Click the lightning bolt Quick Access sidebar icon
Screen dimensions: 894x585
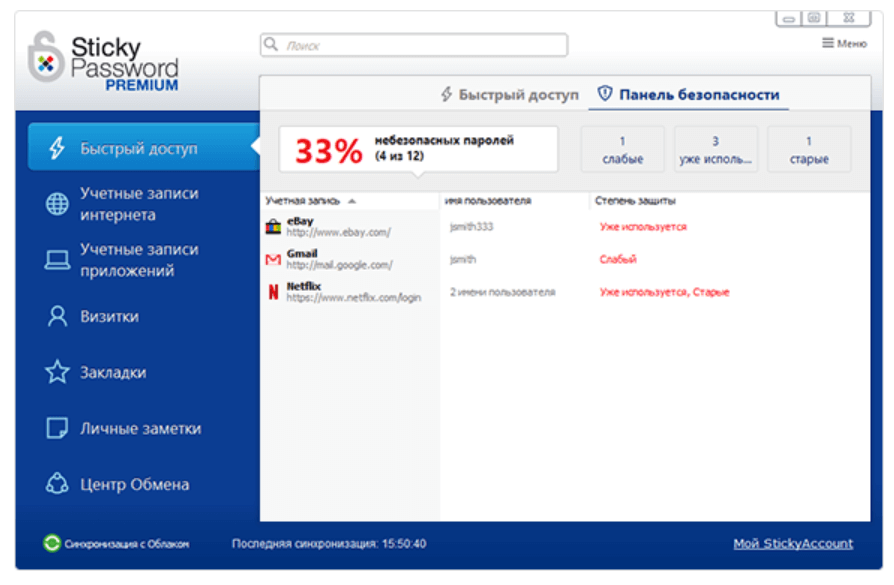pos(56,148)
